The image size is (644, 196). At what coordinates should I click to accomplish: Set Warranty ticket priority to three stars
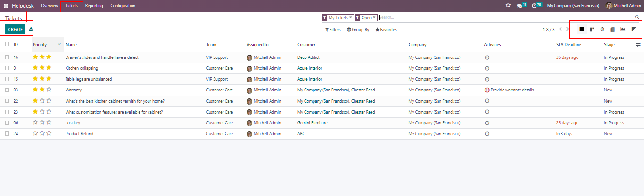tap(49, 90)
